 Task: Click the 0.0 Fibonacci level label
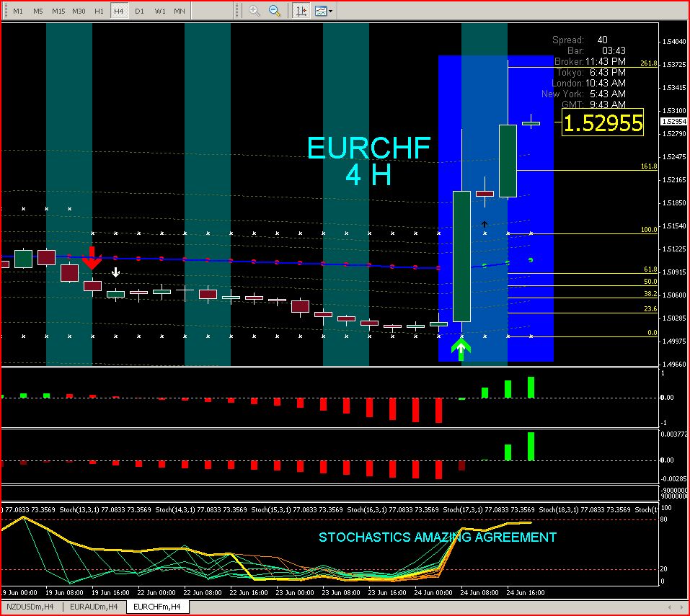[x=653, y=332]
